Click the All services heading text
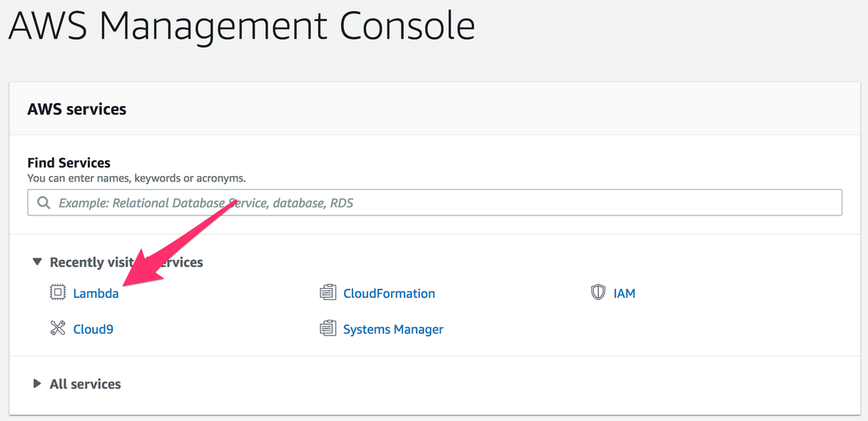Screen dimensions: 868x421 click(x=85, y=384)
